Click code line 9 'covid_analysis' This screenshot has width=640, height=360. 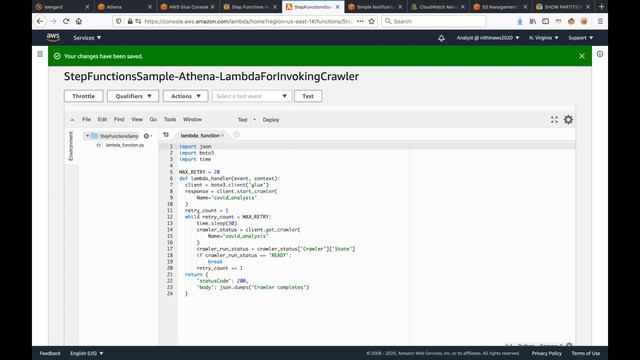(x=234, y=198)
